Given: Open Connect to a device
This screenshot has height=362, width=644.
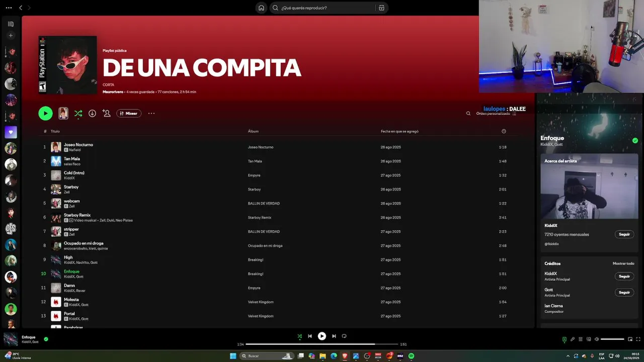Looking at the screenshot, I should coord(589,339).
